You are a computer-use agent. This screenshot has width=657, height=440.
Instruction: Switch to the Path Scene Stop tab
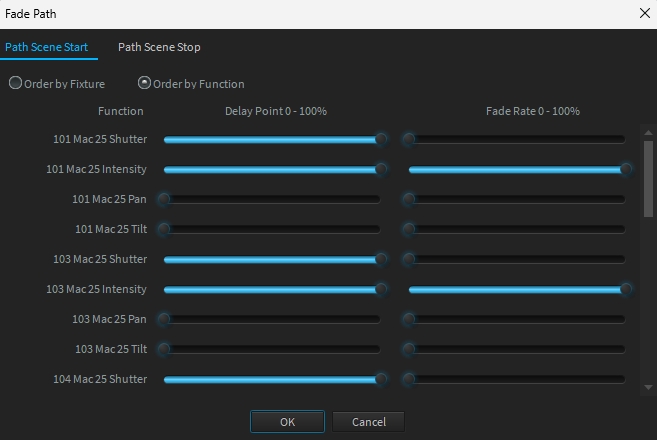point(159,47)
